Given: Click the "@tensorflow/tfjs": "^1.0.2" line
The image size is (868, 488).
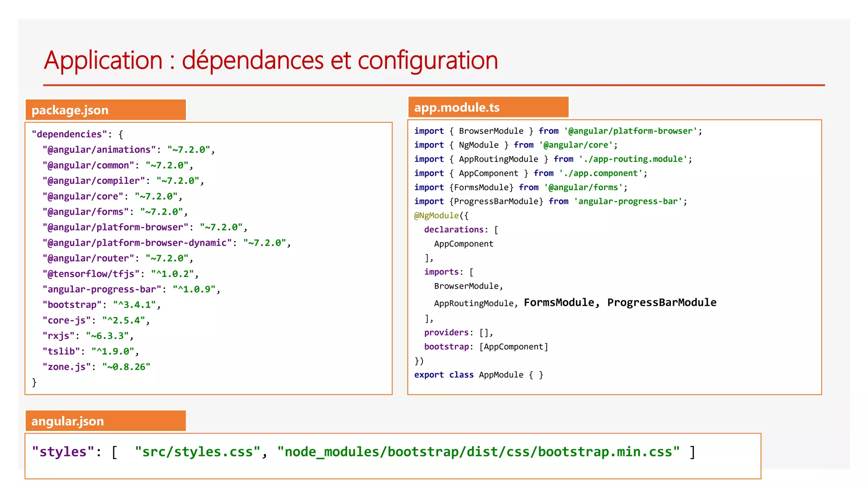Looking at the screenshot, I should (120, 274).
